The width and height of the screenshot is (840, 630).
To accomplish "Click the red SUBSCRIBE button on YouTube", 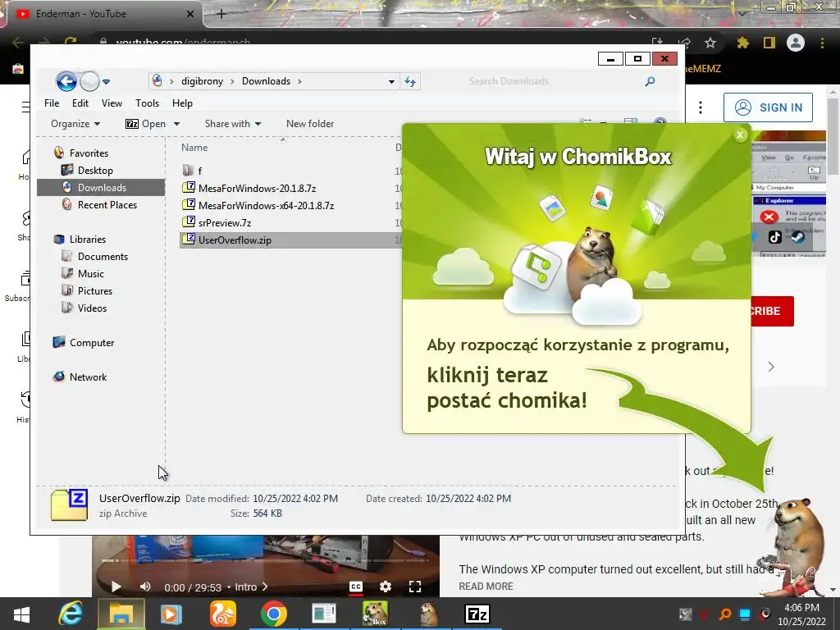I will click(771, 311).
